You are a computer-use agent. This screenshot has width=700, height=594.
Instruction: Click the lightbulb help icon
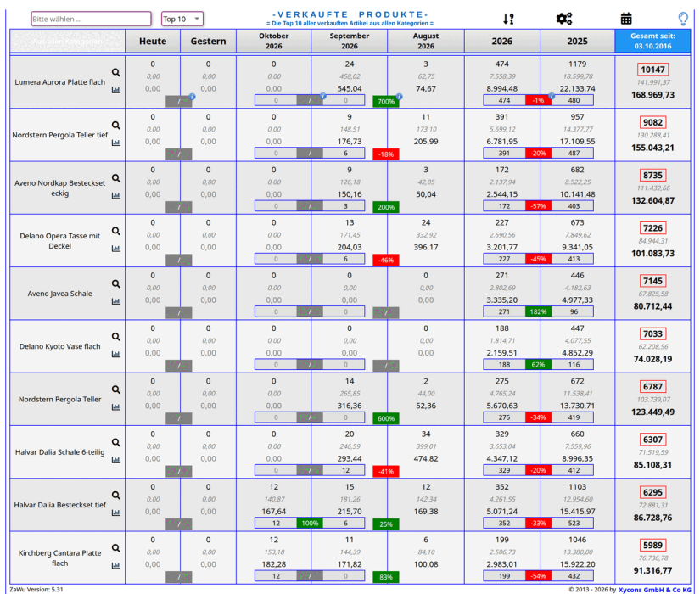(683, 19)
